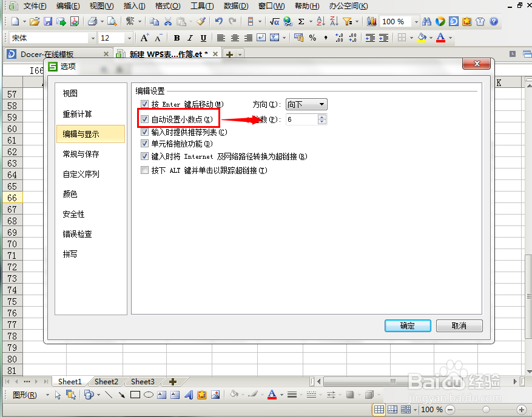Export to PDF icon in the toolbar
The width and height of the screenshot is (532, 417).
coord(75,21)
